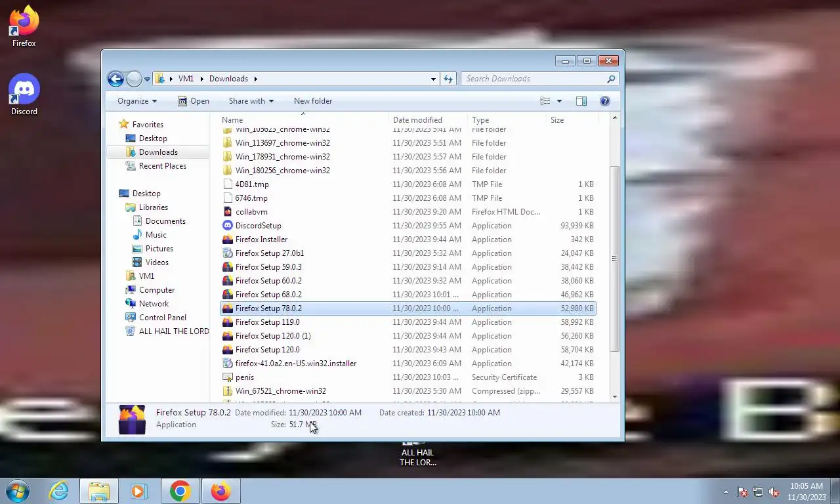Open the recent pages dropdown arrow
840x504 pixels.
click(148, 79)
